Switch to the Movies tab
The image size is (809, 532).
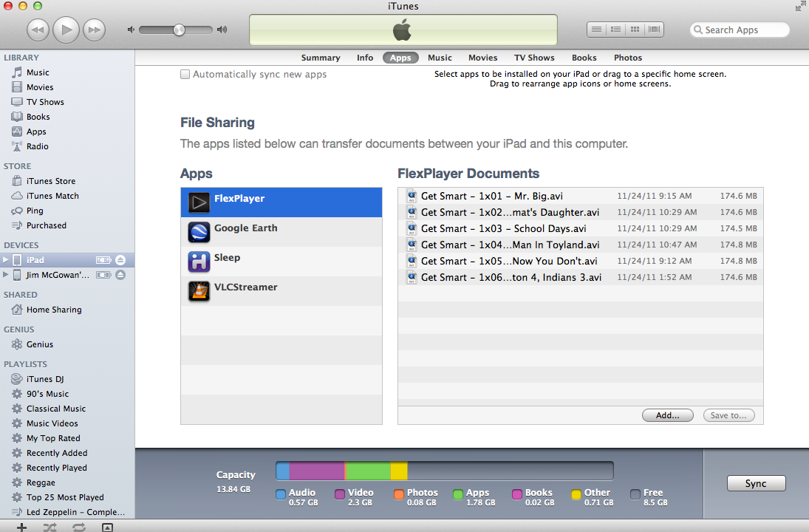(x=483, y=58)
